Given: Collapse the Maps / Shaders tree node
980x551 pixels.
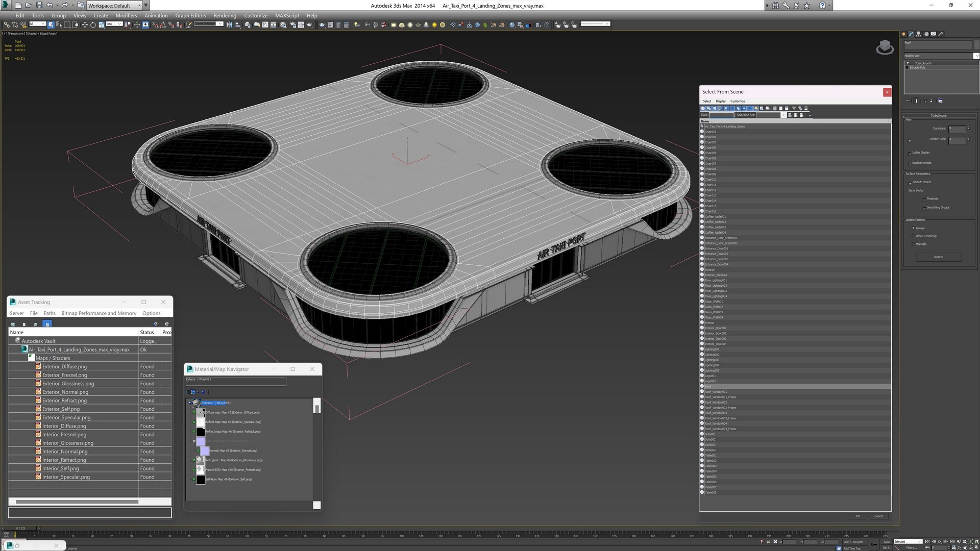Looking at the screenshot, I should [32, 358].
